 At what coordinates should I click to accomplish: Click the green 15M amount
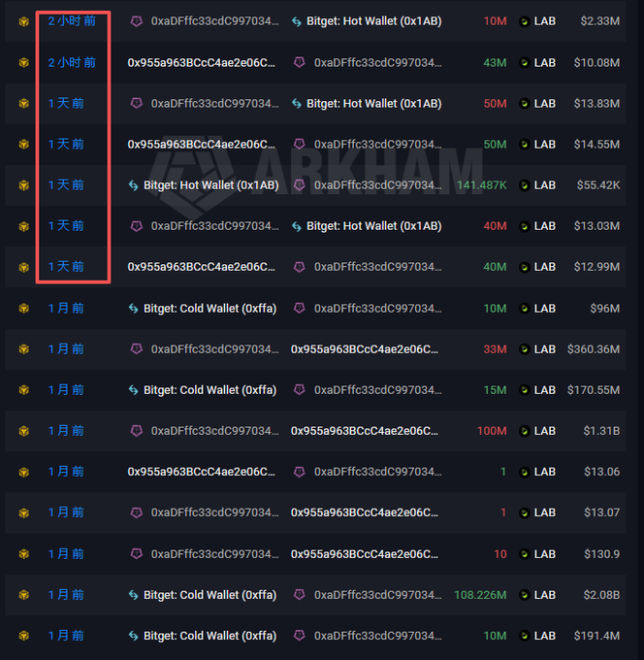pos(495,390)
